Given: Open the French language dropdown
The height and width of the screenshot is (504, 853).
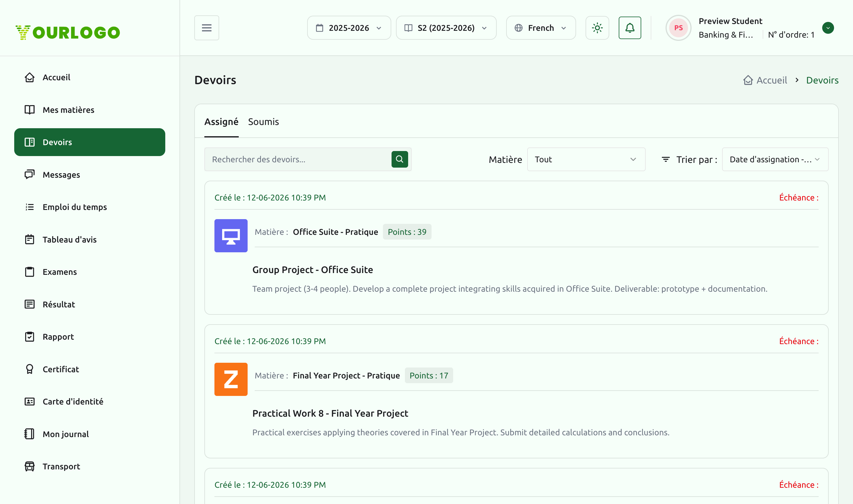Looking at the screenshot, I should 541,28.
